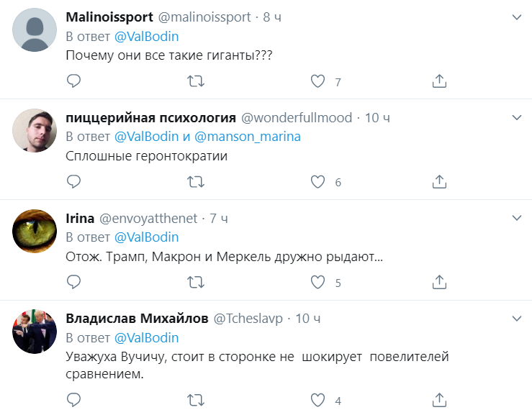Share Malinoissport's tweet
The image size is (532, 415).
(x=440, y=81)
